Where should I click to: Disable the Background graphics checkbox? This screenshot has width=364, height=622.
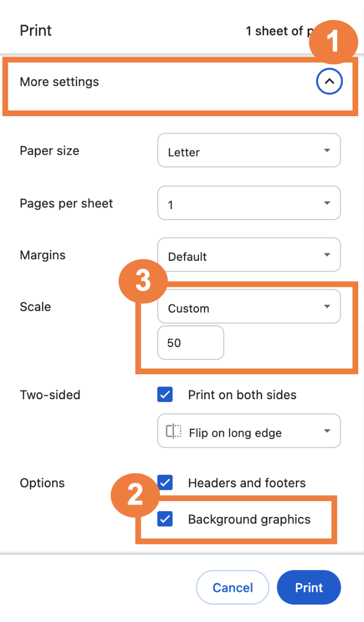point(165,519)
